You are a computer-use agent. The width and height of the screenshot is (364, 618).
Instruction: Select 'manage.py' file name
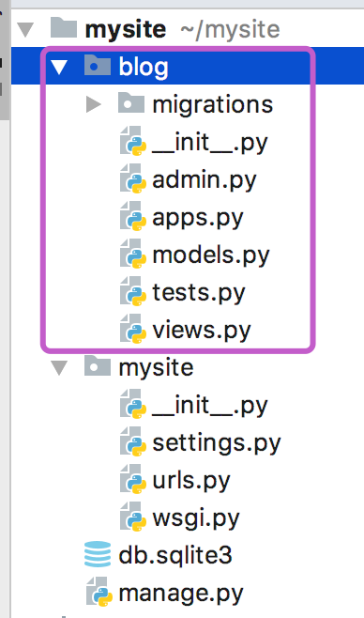(181, 594)
